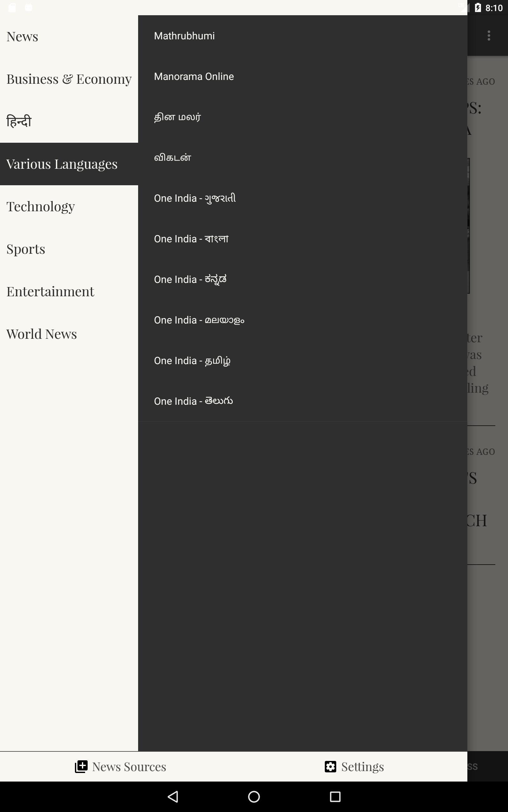Check battery icon in status bar

pos(478,7)
